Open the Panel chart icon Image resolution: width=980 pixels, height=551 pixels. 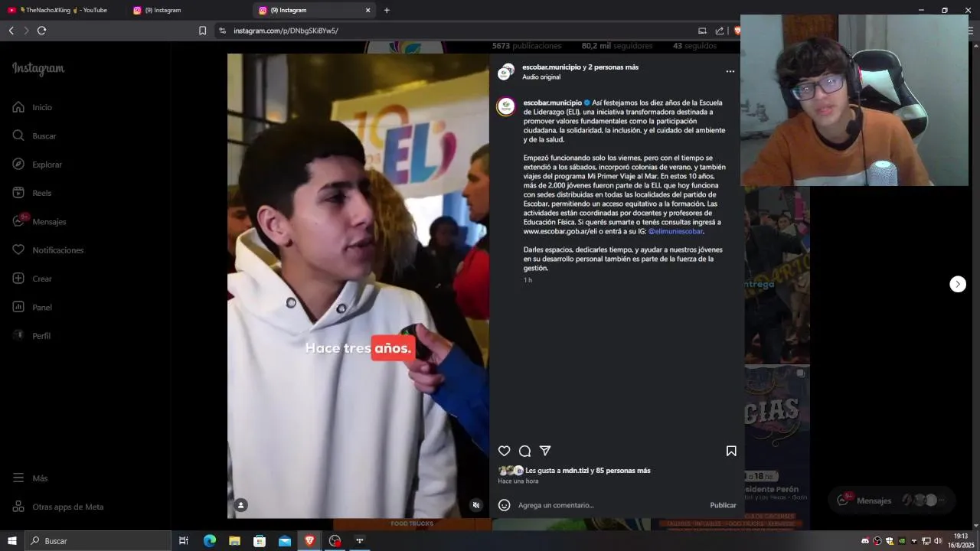(x=18, y=307)
